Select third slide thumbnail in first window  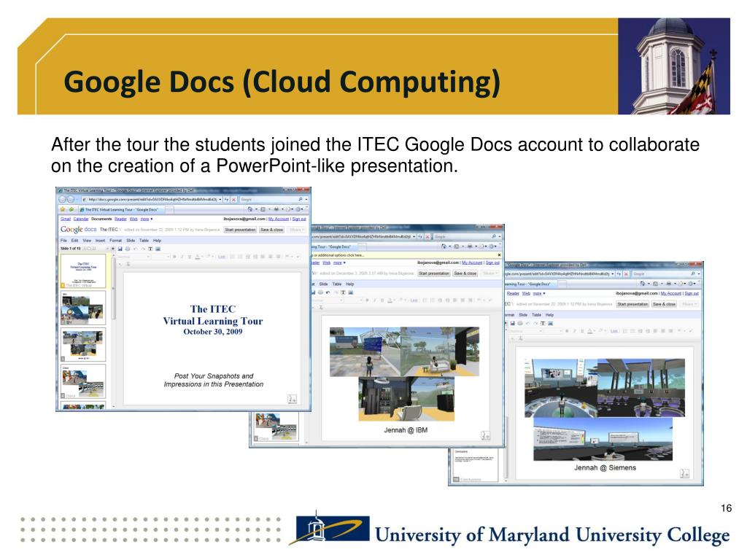tap(83, 344)
